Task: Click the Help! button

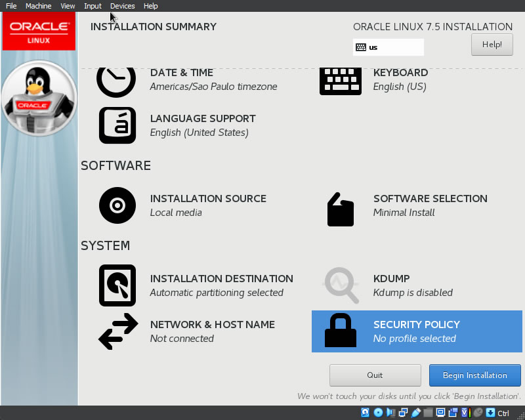Action: pos(492,45)
